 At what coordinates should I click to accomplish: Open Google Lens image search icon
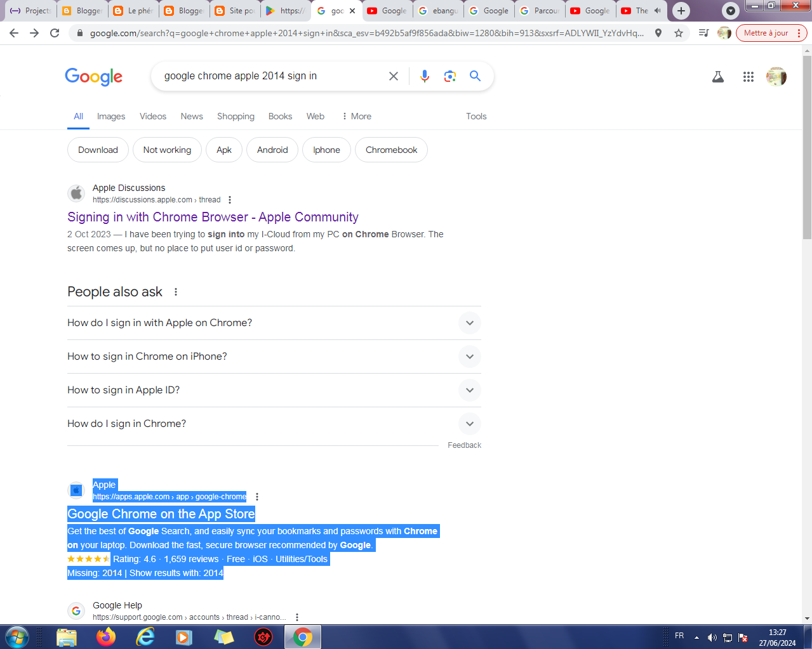point(450,76)
